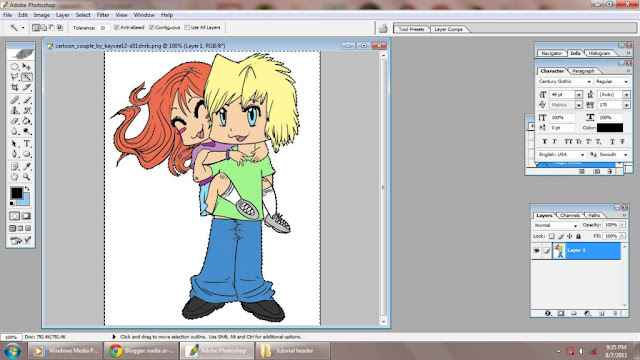
Task: Swap foreground and background colors
Action: pyautogui.click(x=27, y=189)
